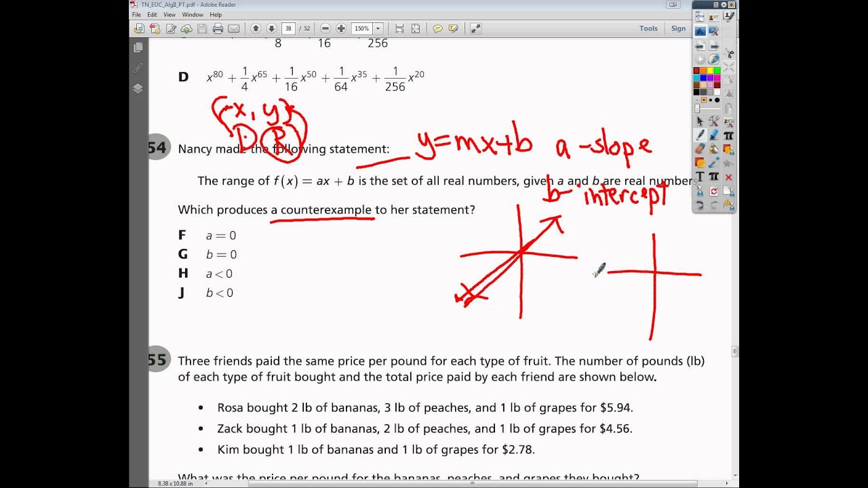Click the fit one full page icon
The height and width of the screenshot is (488, 868).
point(415,28)
